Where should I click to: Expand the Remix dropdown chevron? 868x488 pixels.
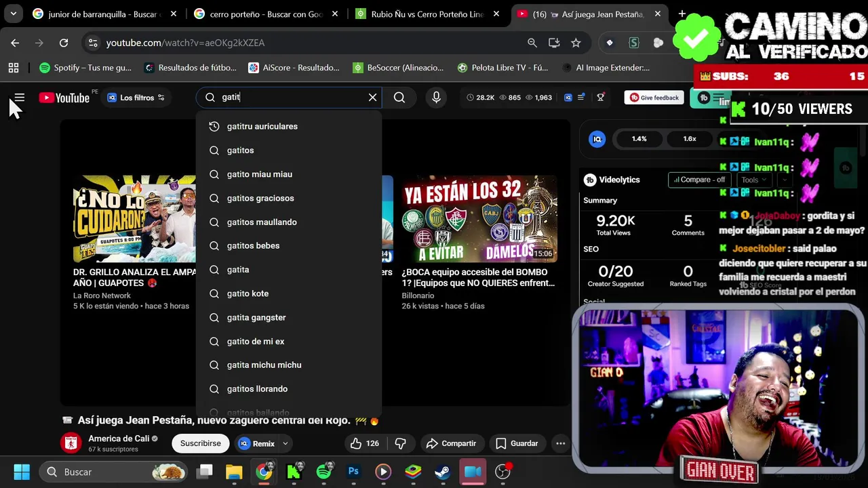[285, 443]
